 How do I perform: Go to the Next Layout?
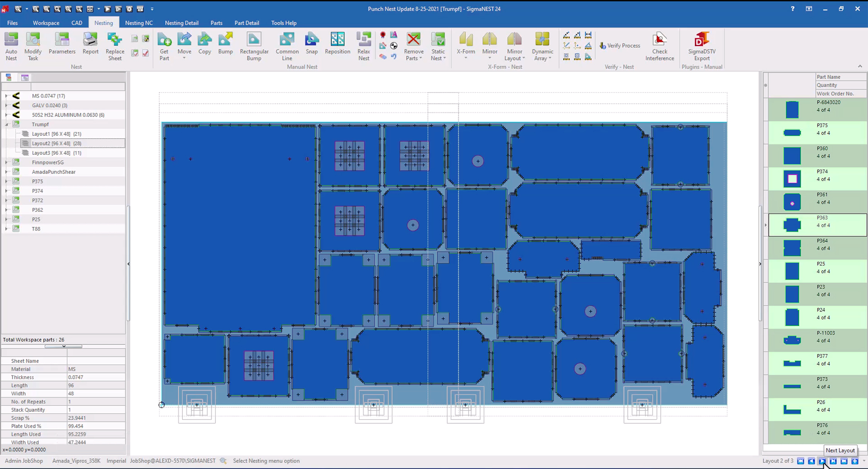point(822,461)
